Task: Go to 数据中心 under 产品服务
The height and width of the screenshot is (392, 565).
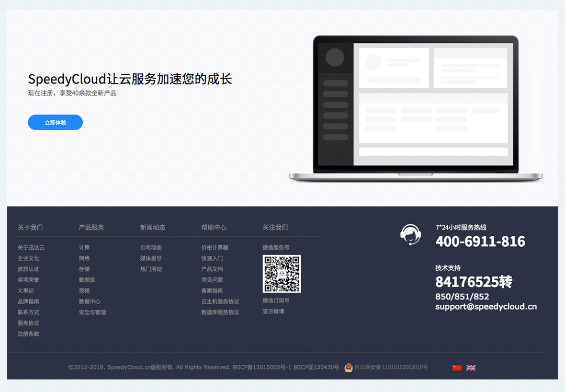Action: point(90,302)
